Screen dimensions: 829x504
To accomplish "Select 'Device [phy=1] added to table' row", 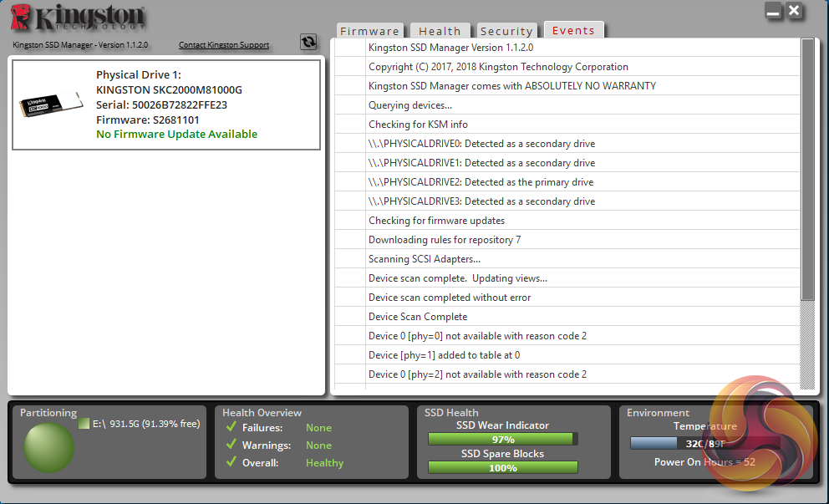I will [x=567, y=355].
